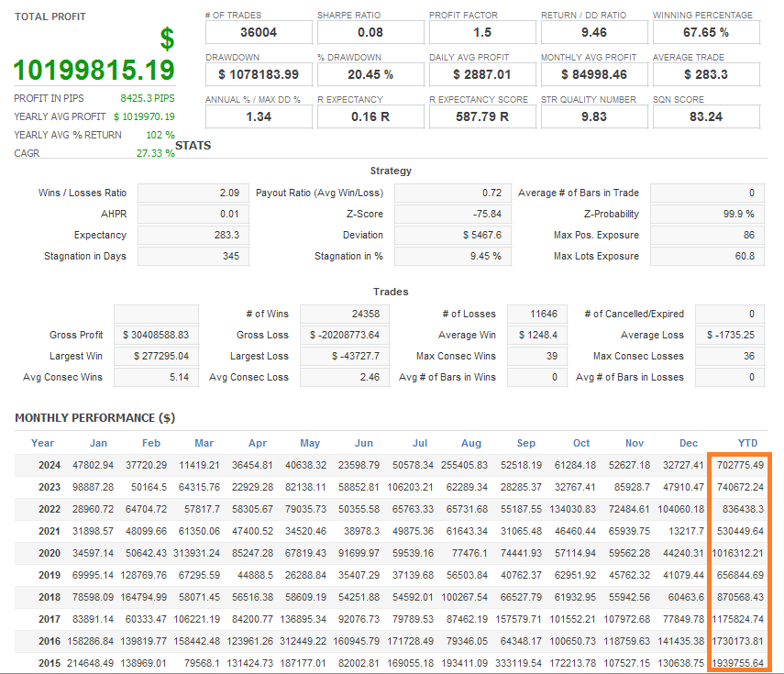Select R Expectancy value 0.16 R
Screen dimensions: 784x674
tap(370, 116)
